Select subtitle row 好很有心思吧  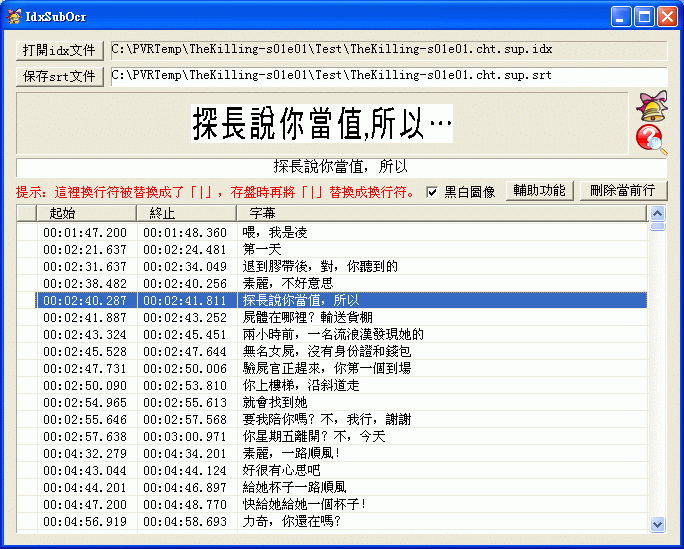pos(332,471)
